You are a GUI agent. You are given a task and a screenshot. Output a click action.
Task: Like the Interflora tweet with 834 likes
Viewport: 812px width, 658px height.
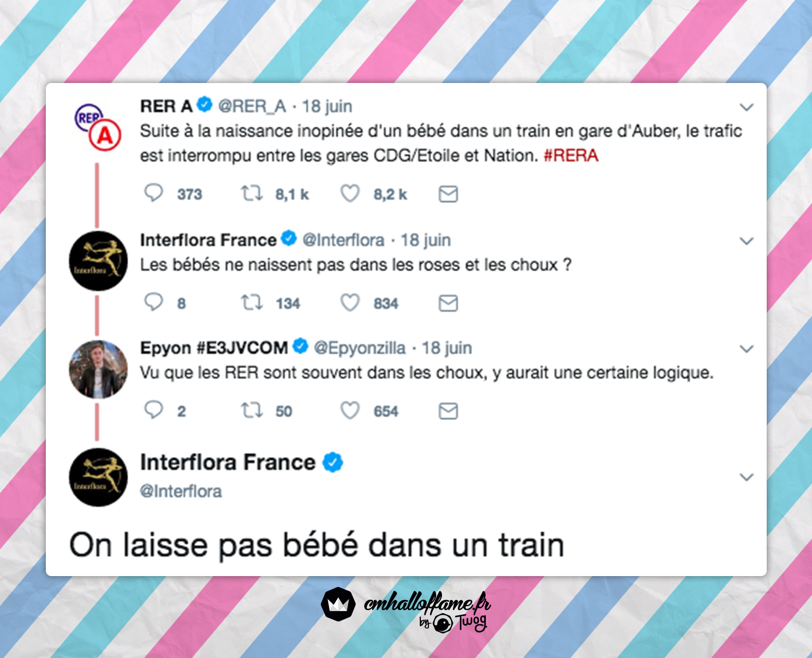point(350,303)
